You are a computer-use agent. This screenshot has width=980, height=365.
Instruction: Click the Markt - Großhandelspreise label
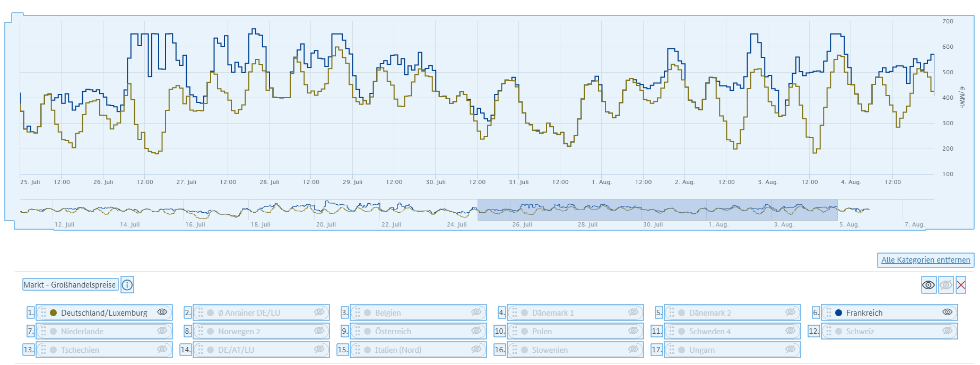[x=70, y=285]
